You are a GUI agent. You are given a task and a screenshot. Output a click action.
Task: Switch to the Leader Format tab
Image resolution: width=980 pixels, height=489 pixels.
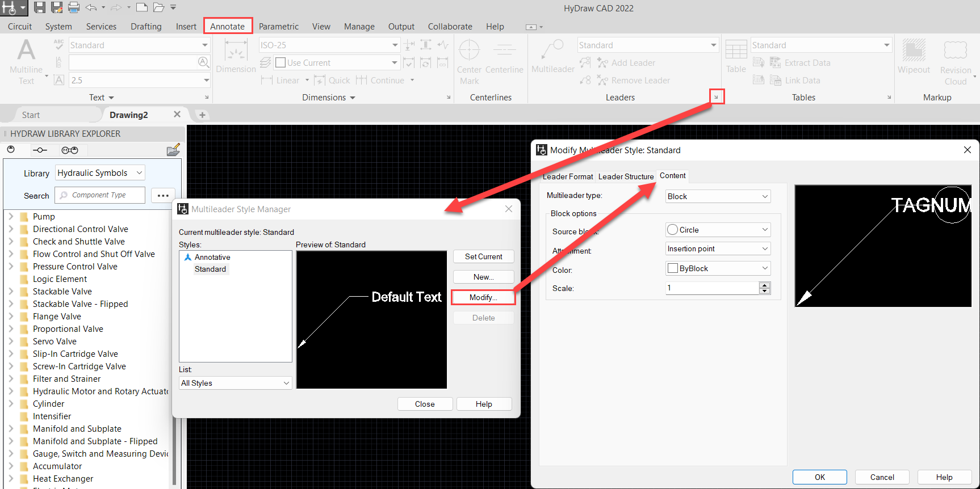pyautogui.click(x=568, y=176)
